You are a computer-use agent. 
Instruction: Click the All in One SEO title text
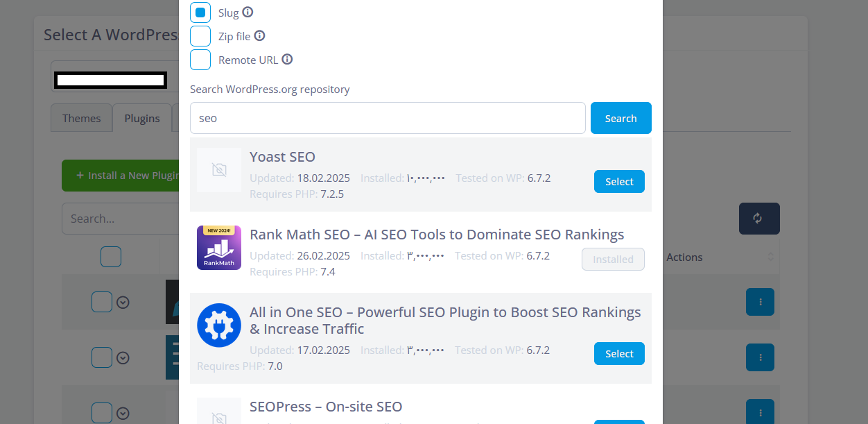pos(445,321)
